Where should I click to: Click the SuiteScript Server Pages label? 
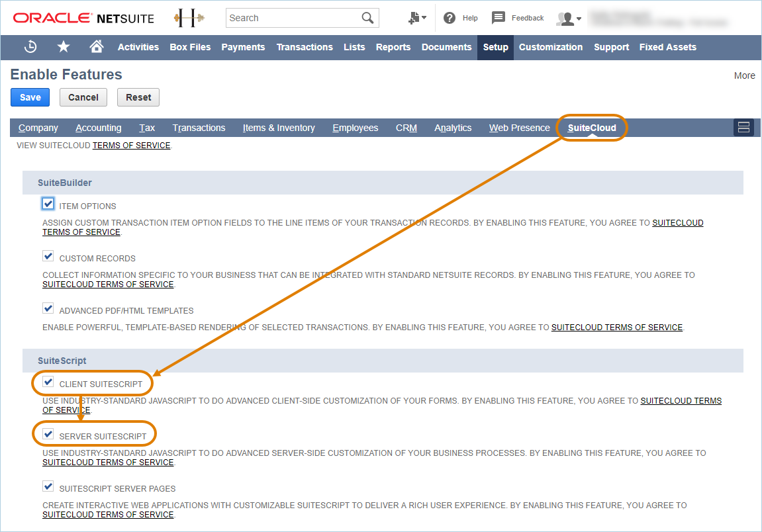(x=117, y=489)
